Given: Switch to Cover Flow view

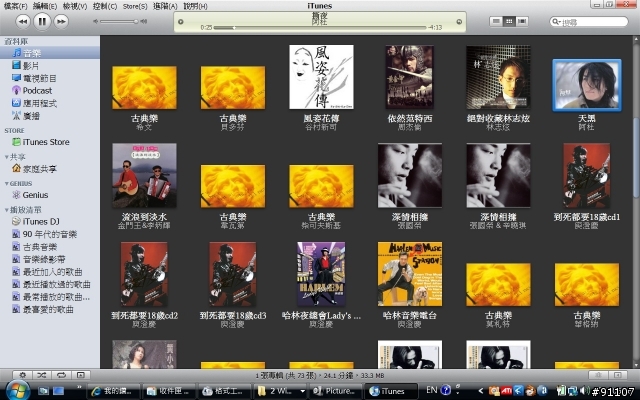Looking at the screenshot, I should click(522, 21).
